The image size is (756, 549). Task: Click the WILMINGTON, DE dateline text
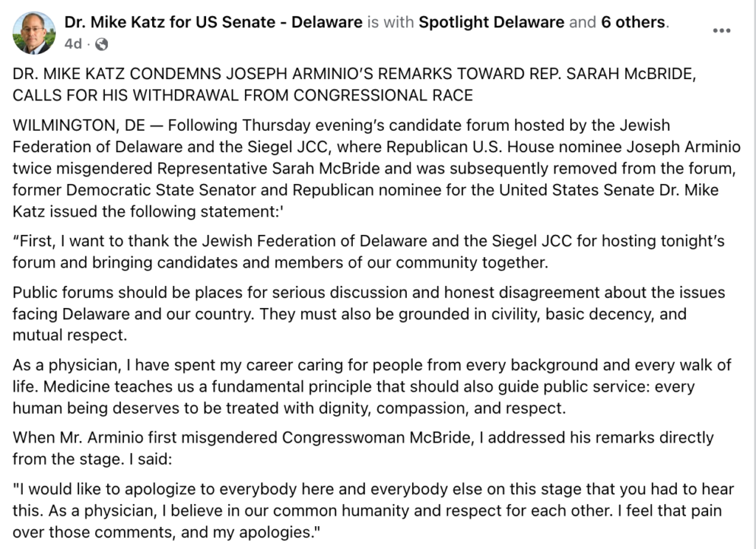78,126
